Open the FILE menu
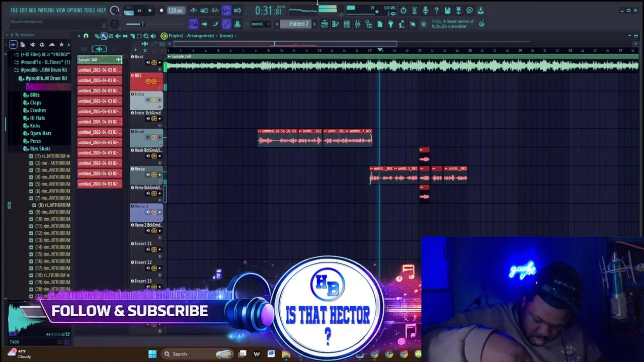644x362 pixels. pyautogui.click(x=14, y=10)
